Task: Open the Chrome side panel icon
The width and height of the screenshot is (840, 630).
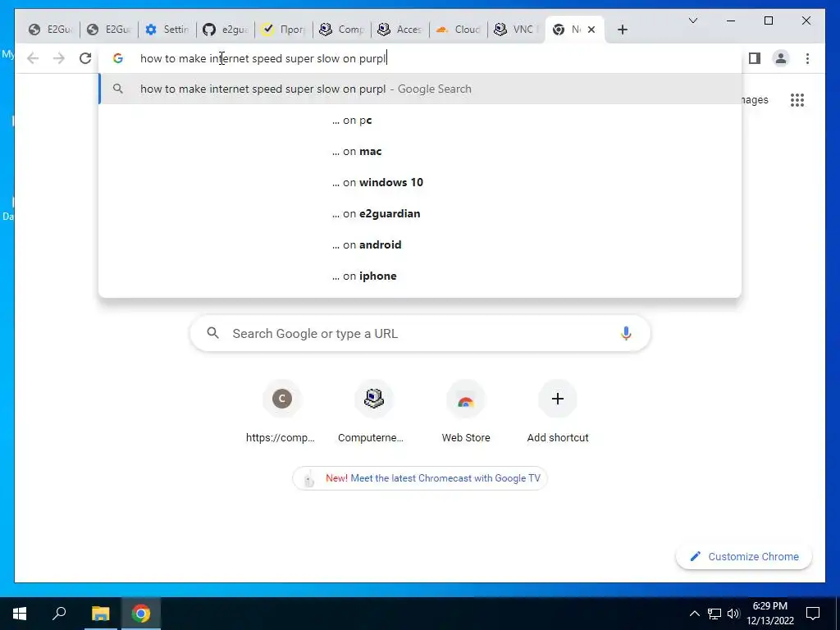Action: [x=755, y=58]
